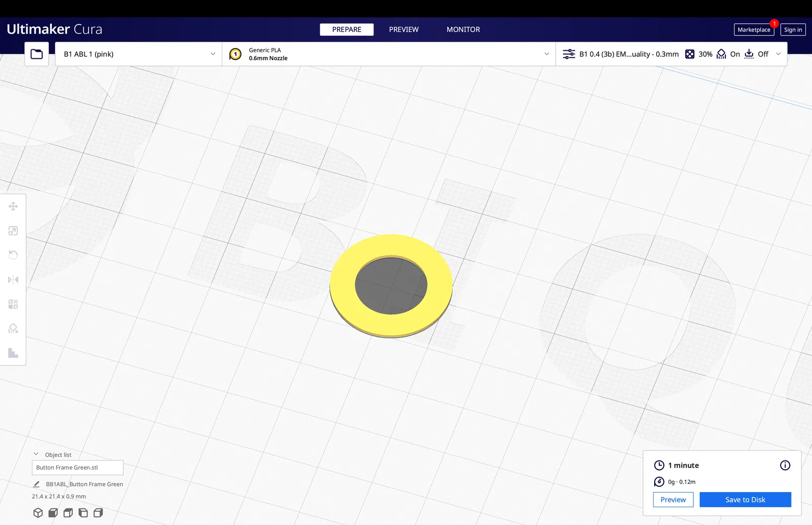Switch to 3D perspective view cube
Viewport: 812px width, 525px height.
click(38, 513)
